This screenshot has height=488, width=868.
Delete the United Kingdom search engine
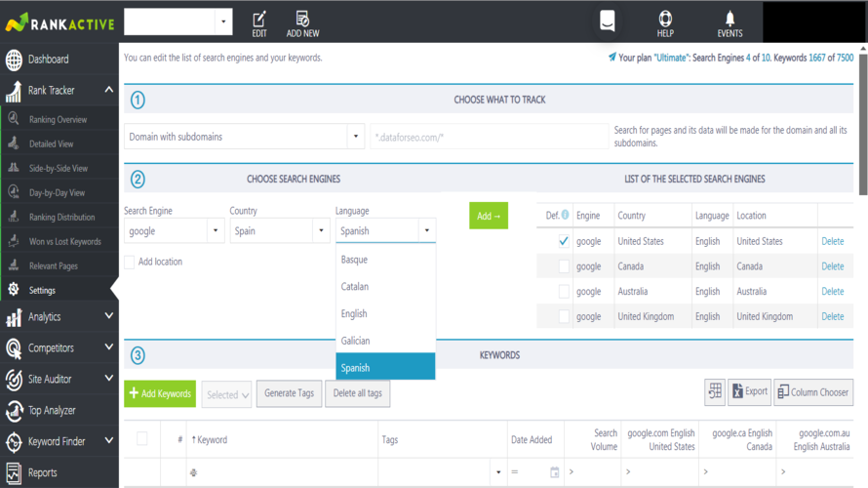click(832, 316)
